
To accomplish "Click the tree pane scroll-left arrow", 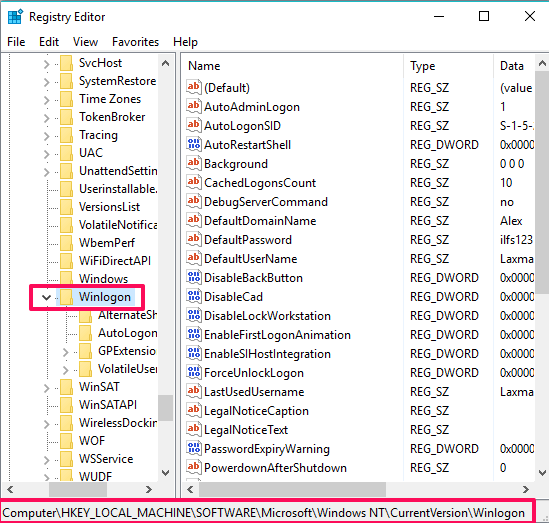I will coord(10,489).
